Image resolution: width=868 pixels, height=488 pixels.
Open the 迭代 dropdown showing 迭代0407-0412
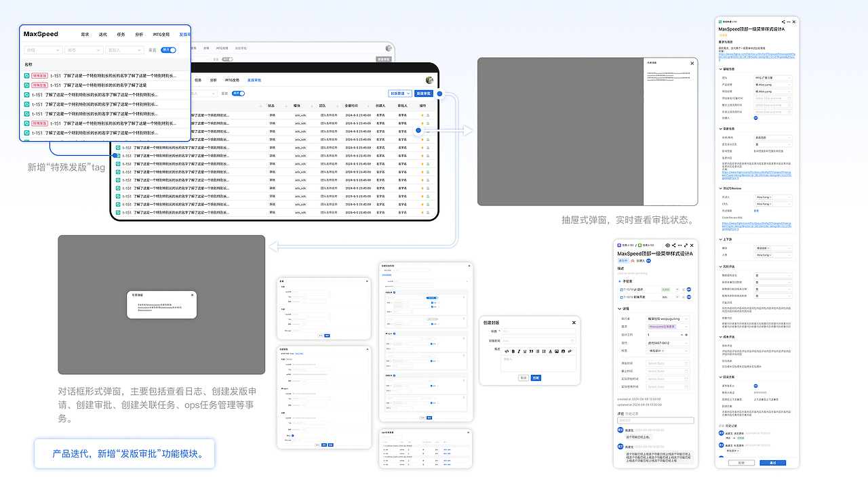[668, 343]
